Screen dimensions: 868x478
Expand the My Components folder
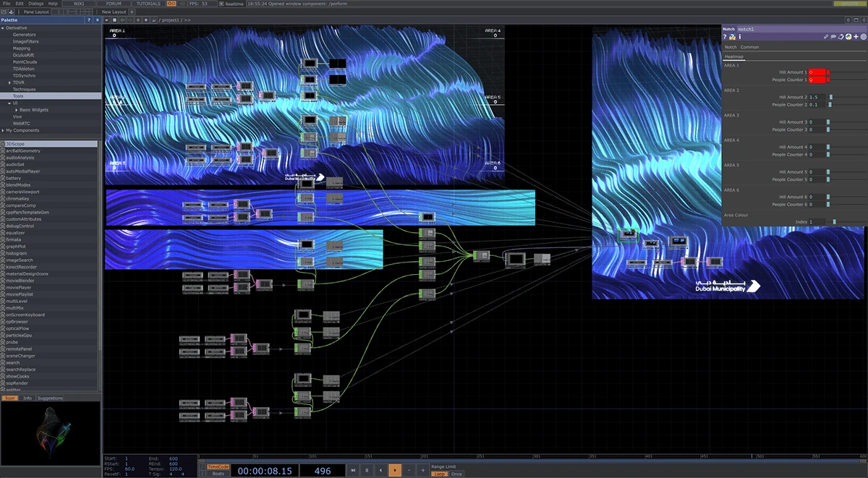coord(3,130)
